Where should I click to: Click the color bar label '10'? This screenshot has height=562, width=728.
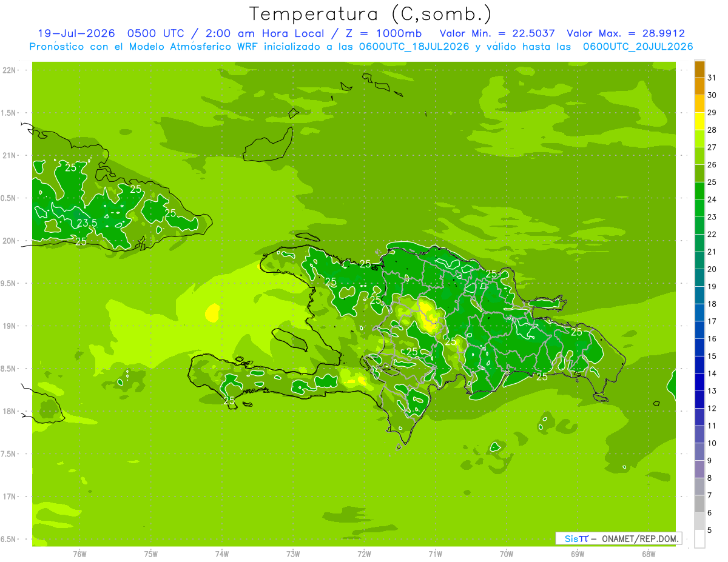pos(712,443)
